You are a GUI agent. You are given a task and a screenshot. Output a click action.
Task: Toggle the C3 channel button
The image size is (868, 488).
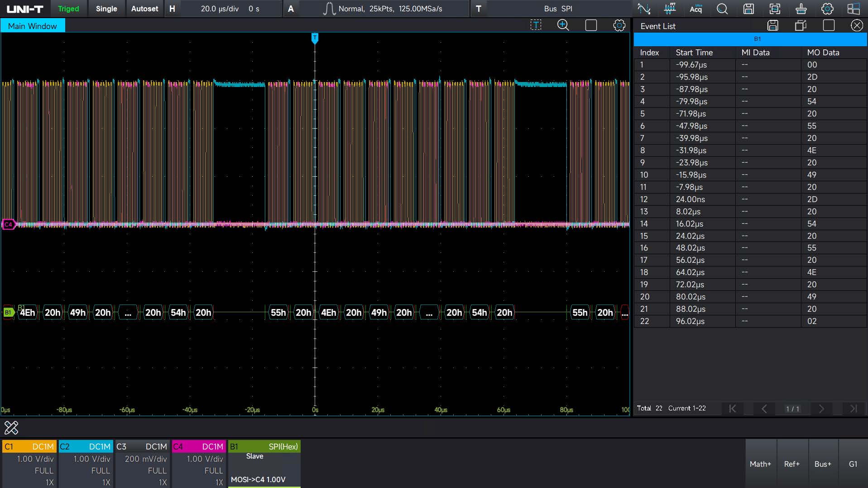point(142,446)
